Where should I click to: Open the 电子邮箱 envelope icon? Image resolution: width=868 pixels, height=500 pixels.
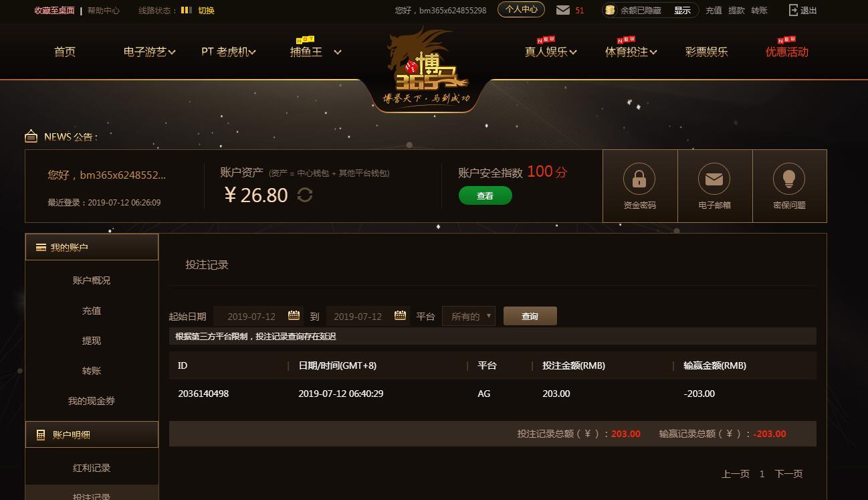pyautogui.click(x=714, y=179)
